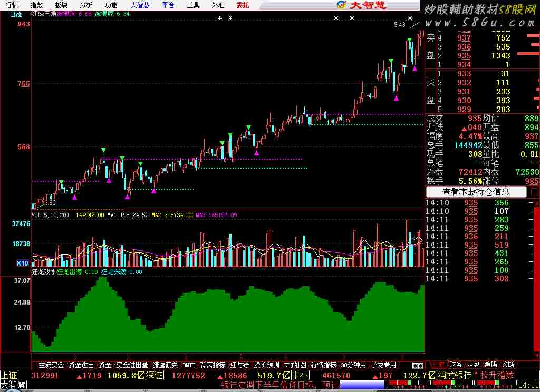This screenshot has height=392, width=540.
Task: Click the 狂龙探底 indicator label
Action: click(114, 271)
